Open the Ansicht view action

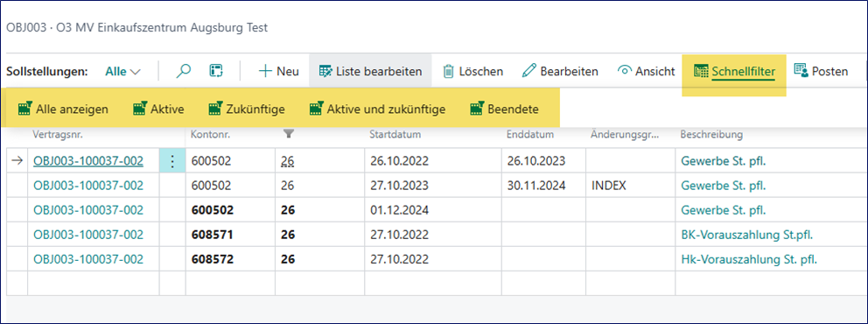click(x=646, y=72)
